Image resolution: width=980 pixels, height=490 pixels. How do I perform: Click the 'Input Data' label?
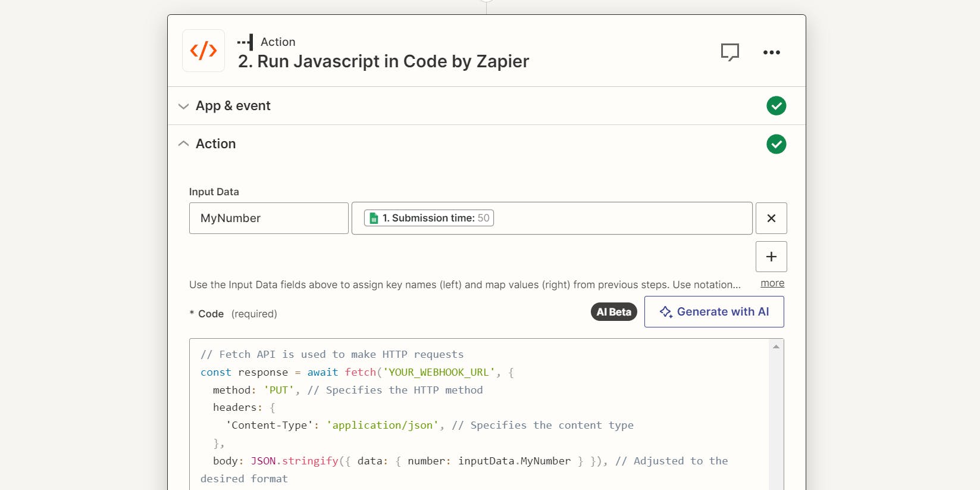click(214, 192)
